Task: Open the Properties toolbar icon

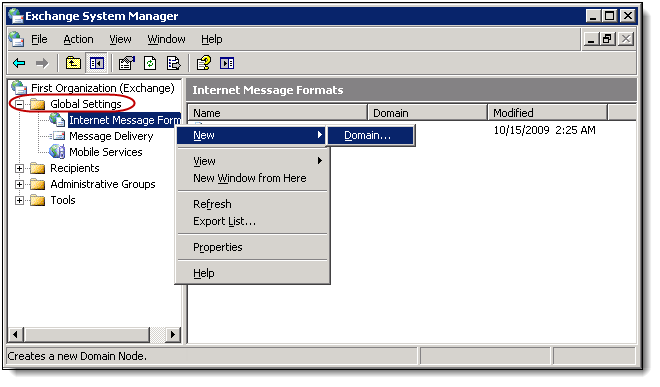Action: [126, 64]
